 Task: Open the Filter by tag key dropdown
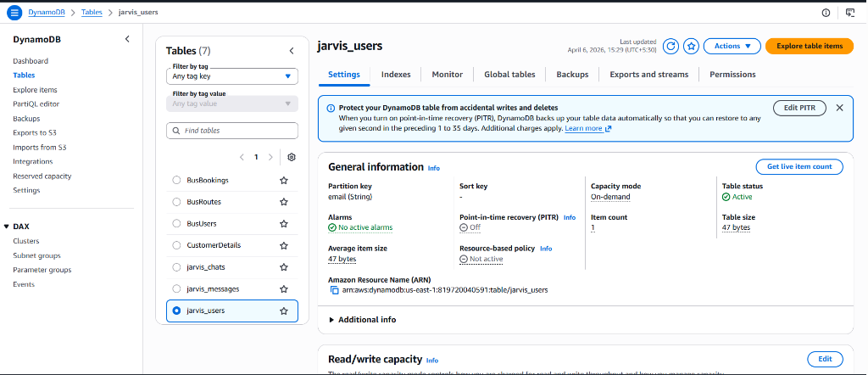pos(232,76)
